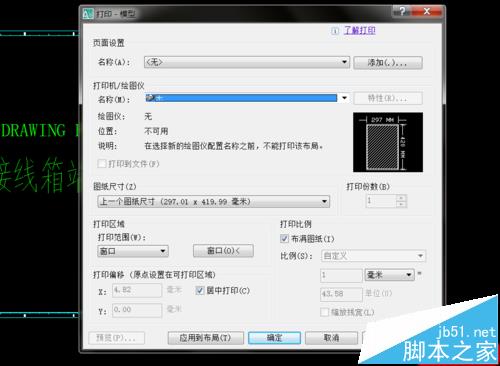Click the 打印机/绘图仪 section heading
Image resolution: width=500 pixels, height=366 pixels.
[x=119, y=86]
